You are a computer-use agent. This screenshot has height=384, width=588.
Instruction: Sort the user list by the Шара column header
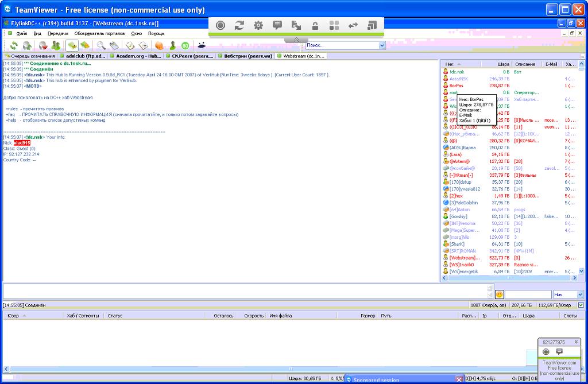coord(496,64)
